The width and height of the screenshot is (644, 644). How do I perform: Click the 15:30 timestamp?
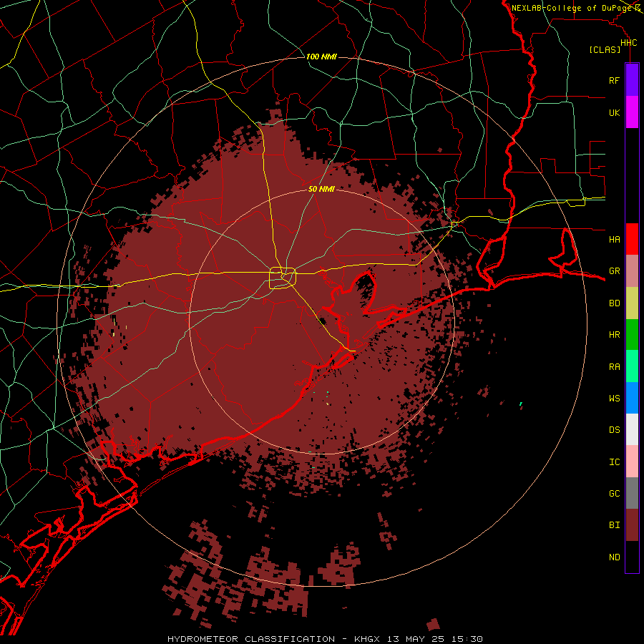tap(466, 639)
